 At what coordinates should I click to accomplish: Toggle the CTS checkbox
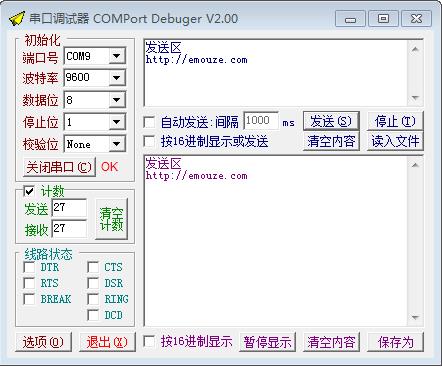[x=93, y=267]
